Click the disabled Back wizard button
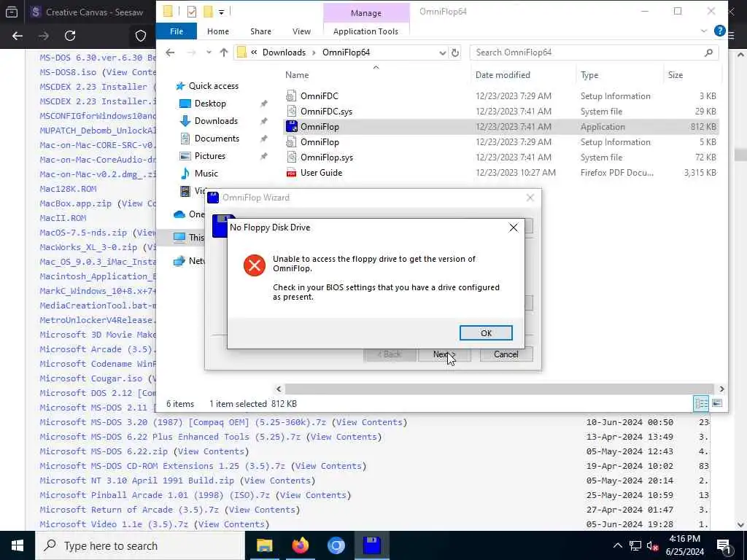The image size is (747, 560). coord(390,354)
